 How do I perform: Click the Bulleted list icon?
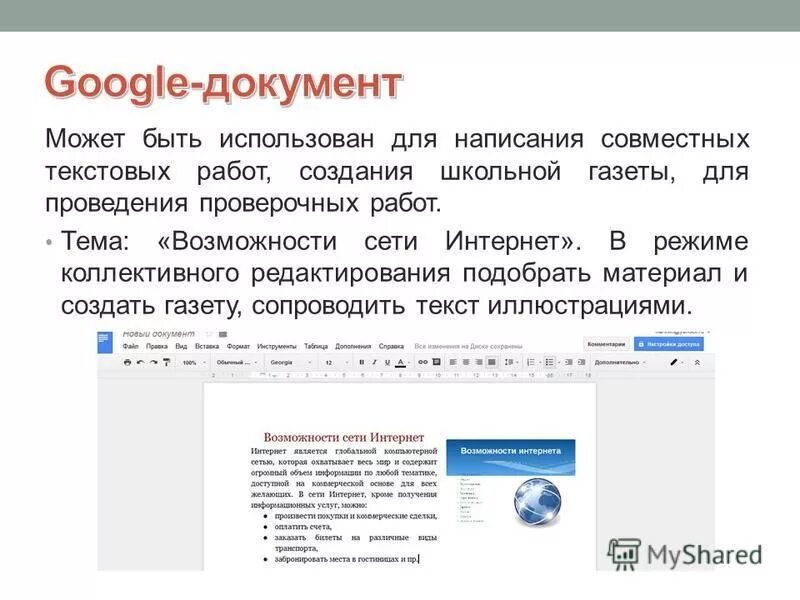551,362
